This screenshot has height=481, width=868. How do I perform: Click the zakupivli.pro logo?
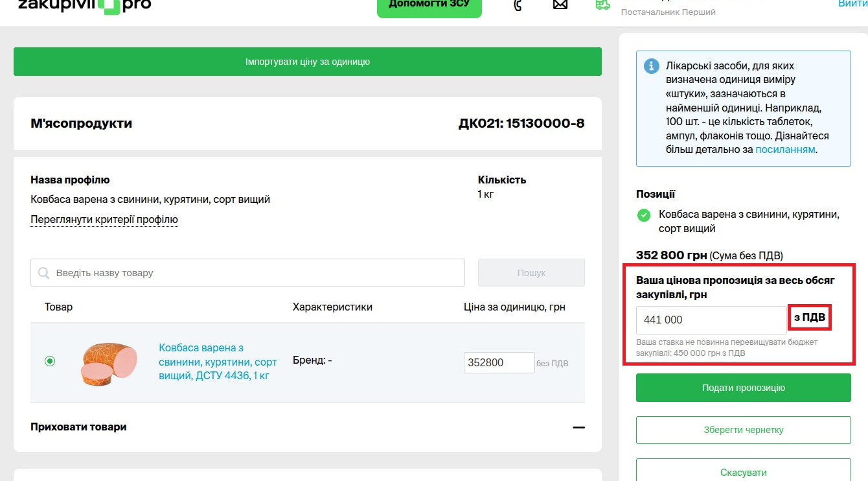click(84, 5)
